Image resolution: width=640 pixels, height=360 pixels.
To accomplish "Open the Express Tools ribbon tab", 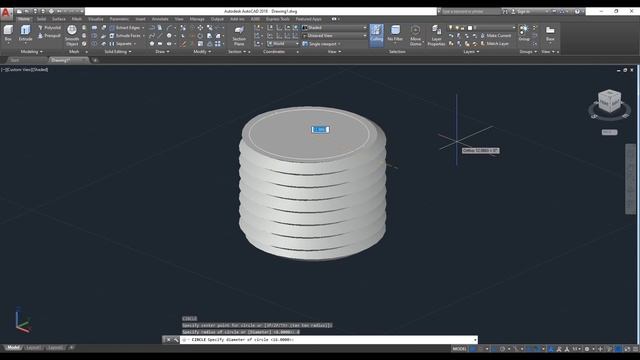I will tap(278, 19).
